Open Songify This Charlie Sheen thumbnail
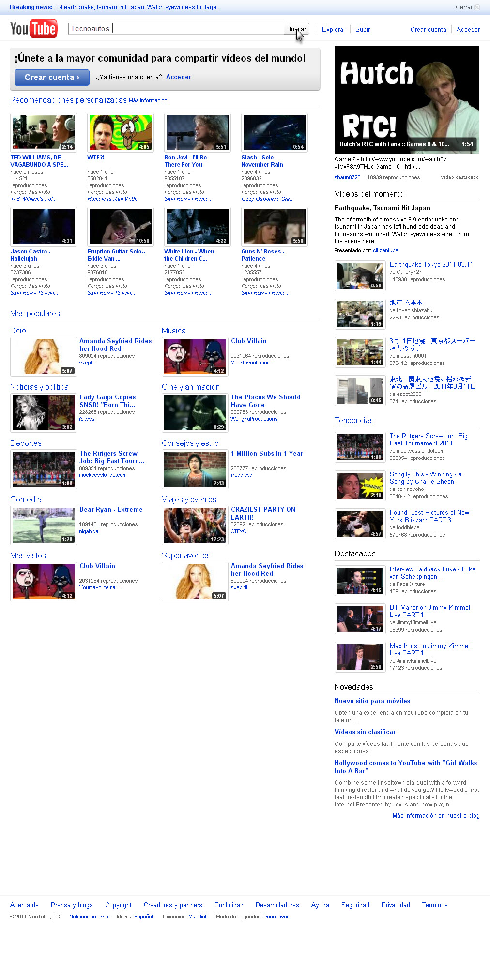The width and height of the screenshot is (490, 980). coord(360,485)
